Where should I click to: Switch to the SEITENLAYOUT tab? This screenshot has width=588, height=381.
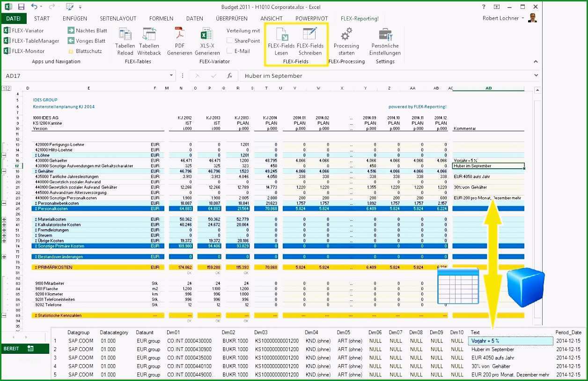(118, 19)
